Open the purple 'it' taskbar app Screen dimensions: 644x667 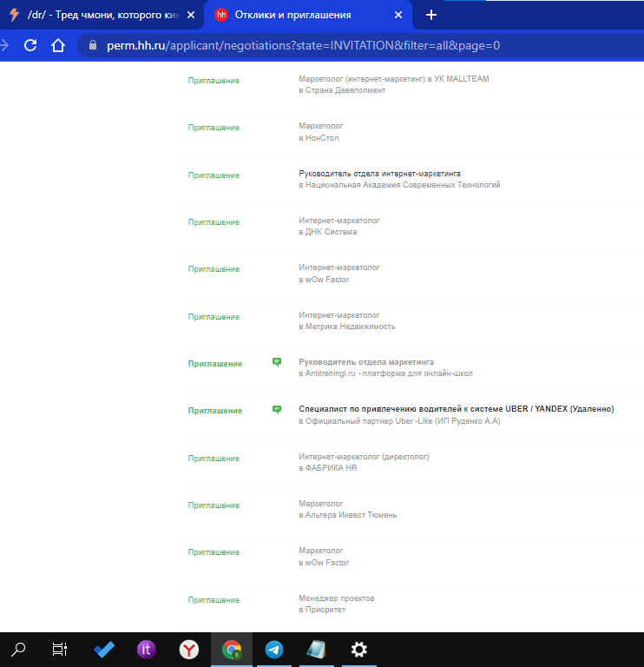point(146,650)
